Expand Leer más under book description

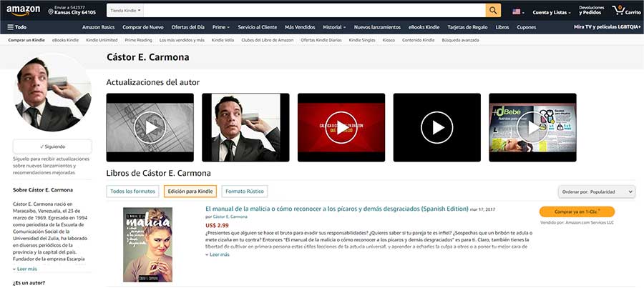pos(218,254)
